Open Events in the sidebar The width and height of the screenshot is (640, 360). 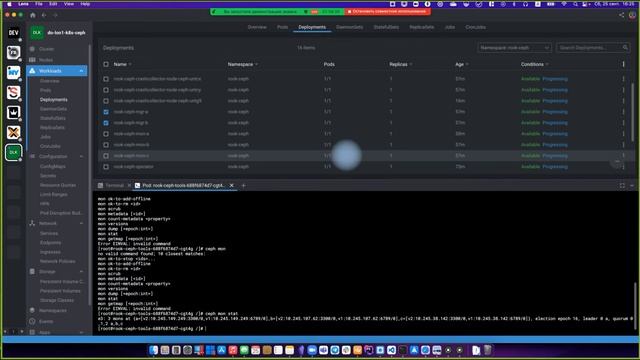[46, 322]
